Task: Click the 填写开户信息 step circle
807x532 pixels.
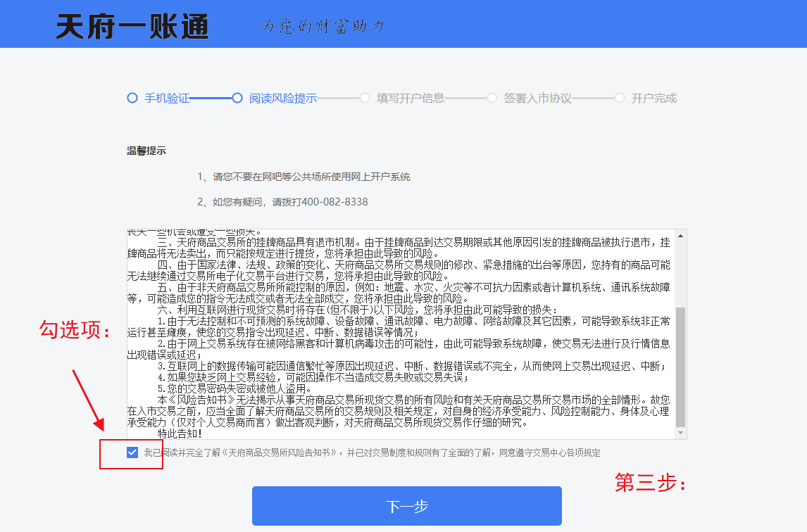Action: [365, 98]
